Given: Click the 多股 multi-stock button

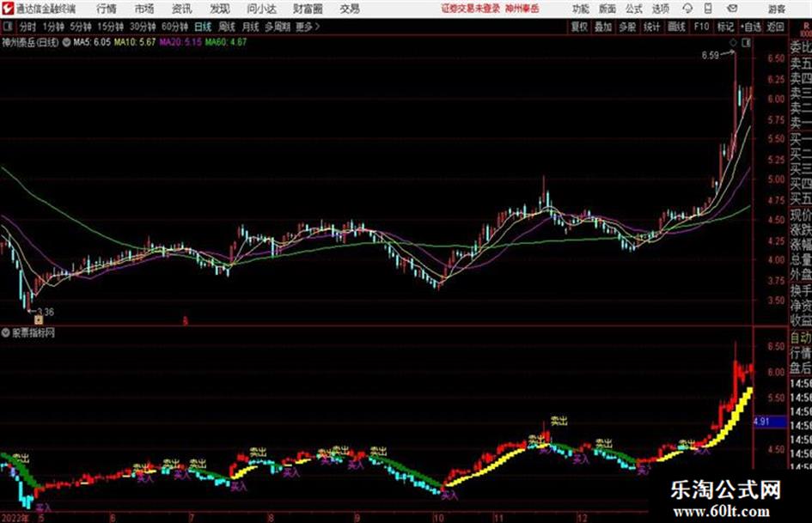Looking at the screenshot, I should 627,27.
